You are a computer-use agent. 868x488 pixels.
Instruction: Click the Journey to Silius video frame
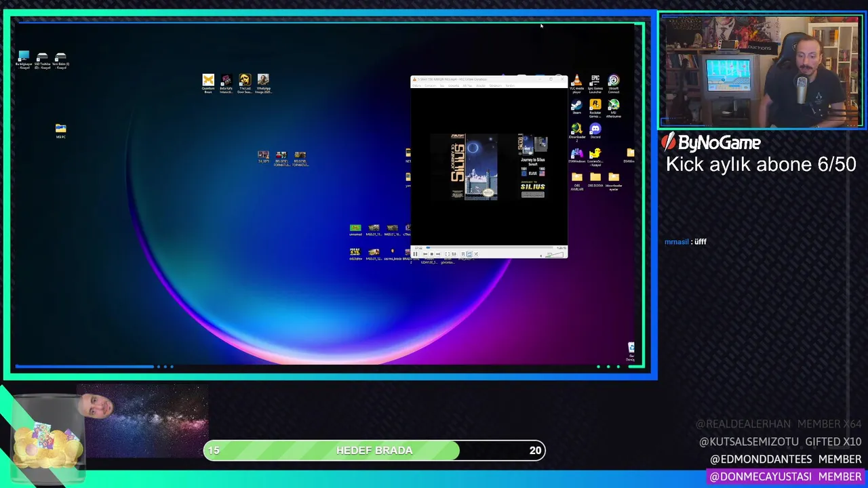(x=488, y=167)
